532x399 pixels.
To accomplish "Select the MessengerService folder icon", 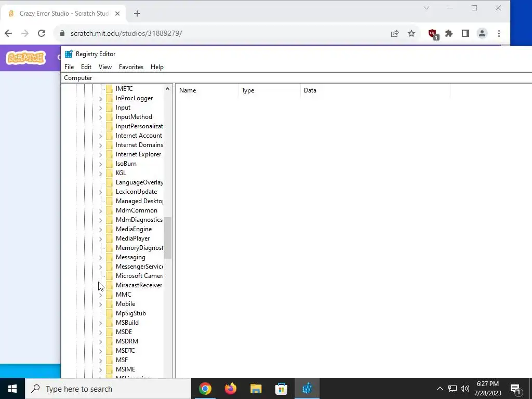I will (109, 267).
